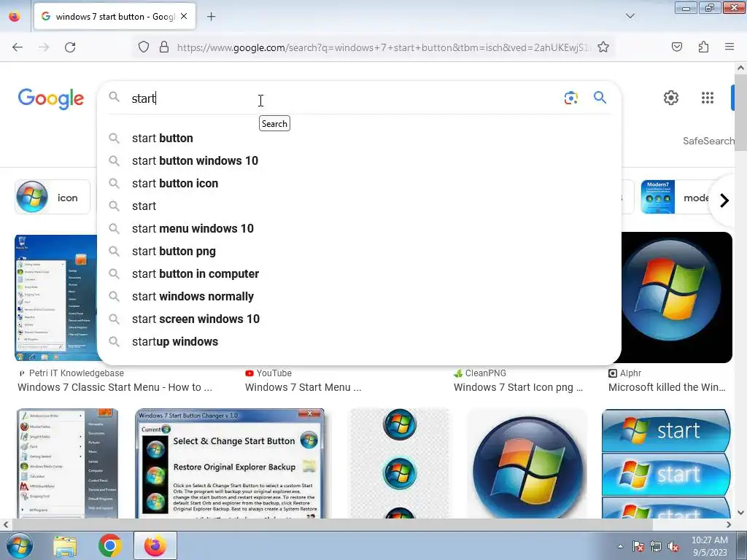Viewport: 747px width, 560px height.
Task: Open the Action Center flag icon
Action: point(638,546)
